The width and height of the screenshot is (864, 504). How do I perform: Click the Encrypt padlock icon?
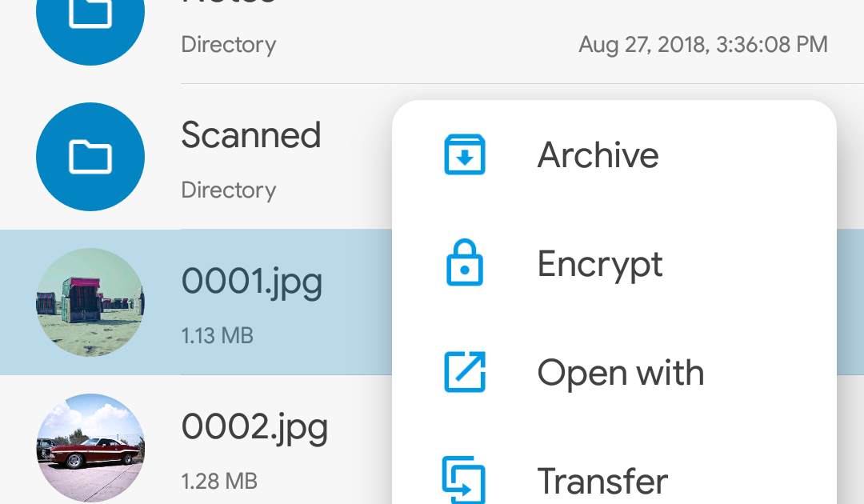[465, 262]
